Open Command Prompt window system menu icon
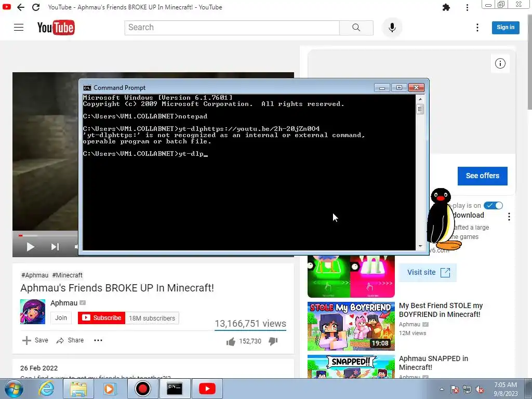Image resolution: width=532 pixels, height=399 pixels. click(87, 88)
